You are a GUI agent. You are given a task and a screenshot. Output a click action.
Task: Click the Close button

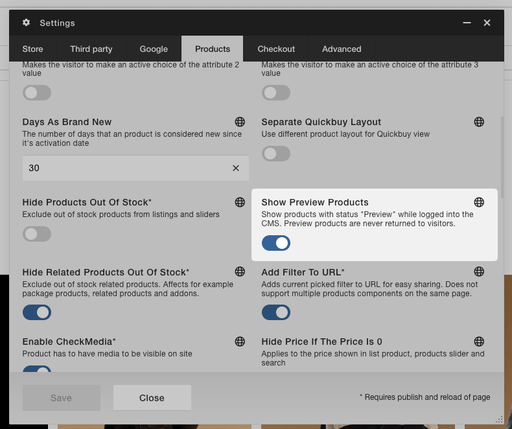(152, 398)
